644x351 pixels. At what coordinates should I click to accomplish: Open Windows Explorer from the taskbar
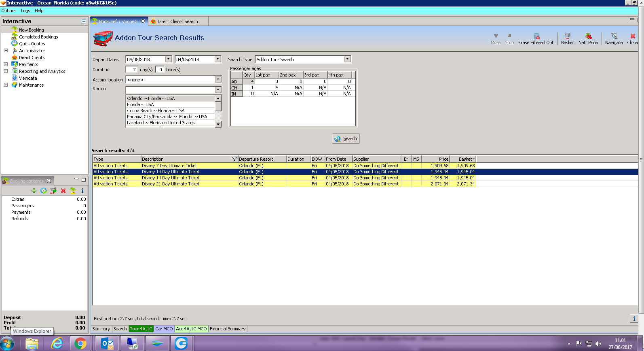[x=32, y=344]
